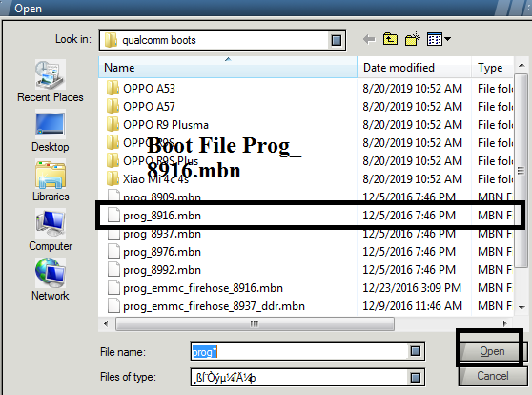
Task: Select the OPPO A57 folder
Action: [x=149, y=107]
